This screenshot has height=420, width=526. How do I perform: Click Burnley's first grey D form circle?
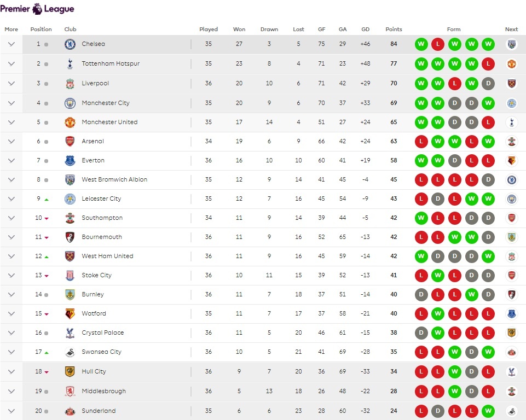pyautogui.click(x=421, y=295)
